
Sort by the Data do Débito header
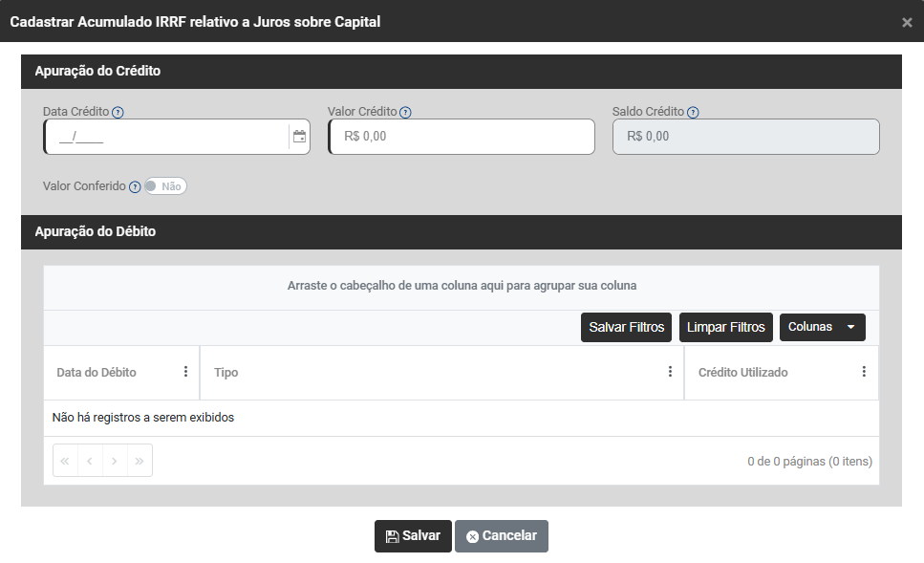tap(97, 373)
